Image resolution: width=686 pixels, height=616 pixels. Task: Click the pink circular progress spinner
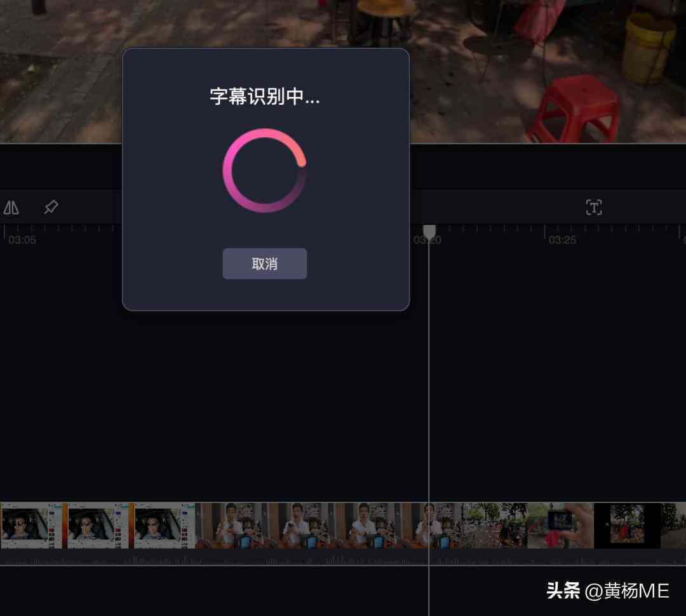coord(264,171)
